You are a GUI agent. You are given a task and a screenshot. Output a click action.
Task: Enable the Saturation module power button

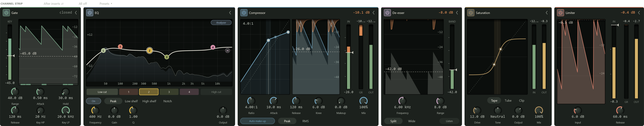(471, 13)
